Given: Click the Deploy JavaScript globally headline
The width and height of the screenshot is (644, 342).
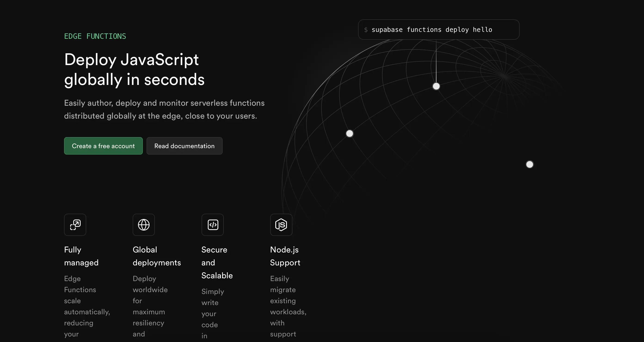Looking at the screenshot, I should click(134, 69).
